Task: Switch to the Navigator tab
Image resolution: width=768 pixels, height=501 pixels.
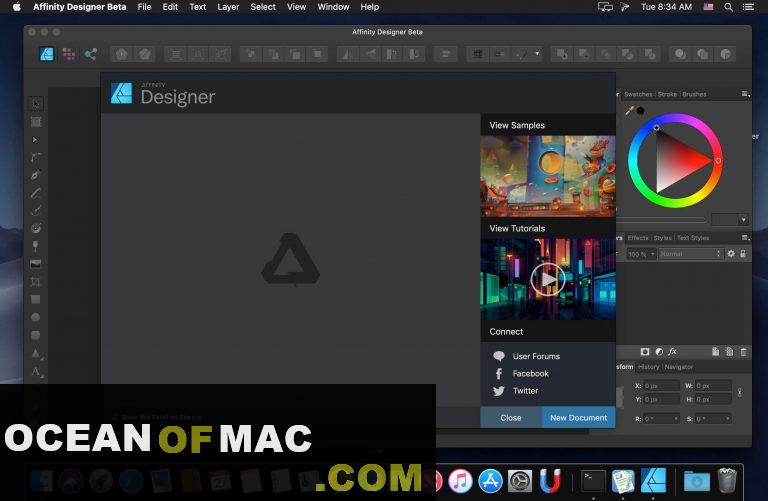Action: click(x=678, y=367)
